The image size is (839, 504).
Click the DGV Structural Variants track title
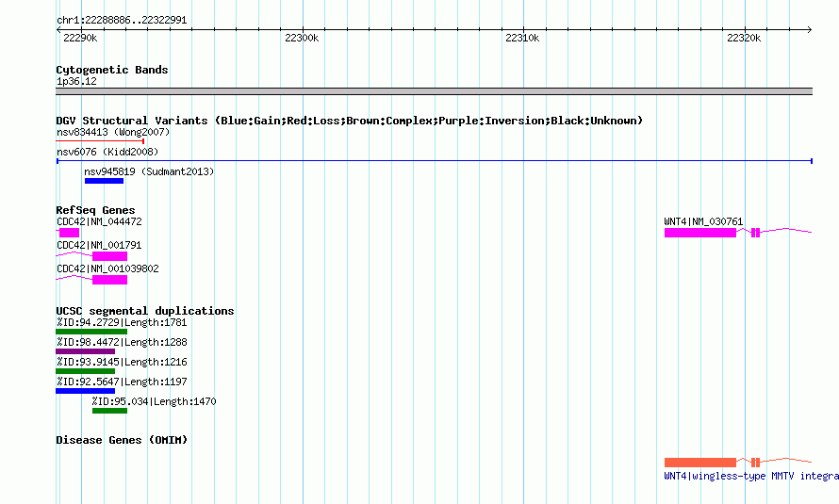(x=350, y=121)
